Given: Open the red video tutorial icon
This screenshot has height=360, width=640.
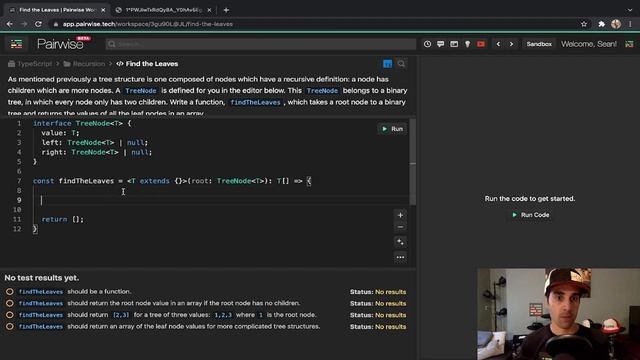Looking at the screenshot, I should 481,44.
